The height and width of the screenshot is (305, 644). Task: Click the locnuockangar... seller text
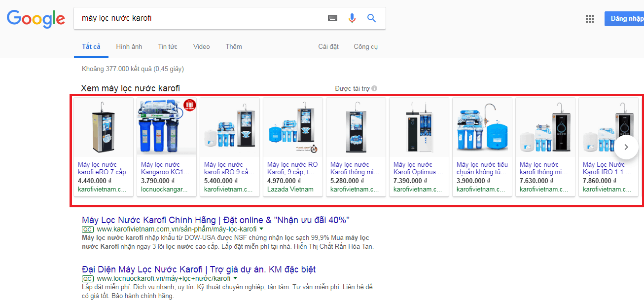(x=164, y=189)
